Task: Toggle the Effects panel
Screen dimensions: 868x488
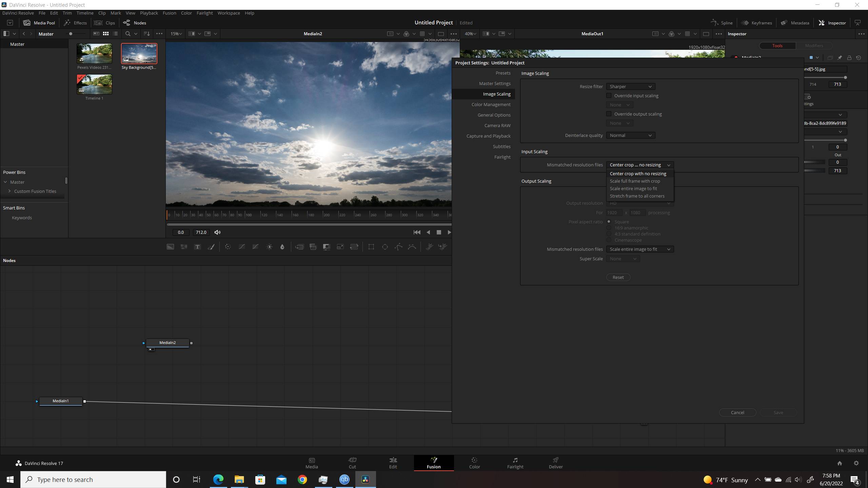Action: [x=75, y=23]
